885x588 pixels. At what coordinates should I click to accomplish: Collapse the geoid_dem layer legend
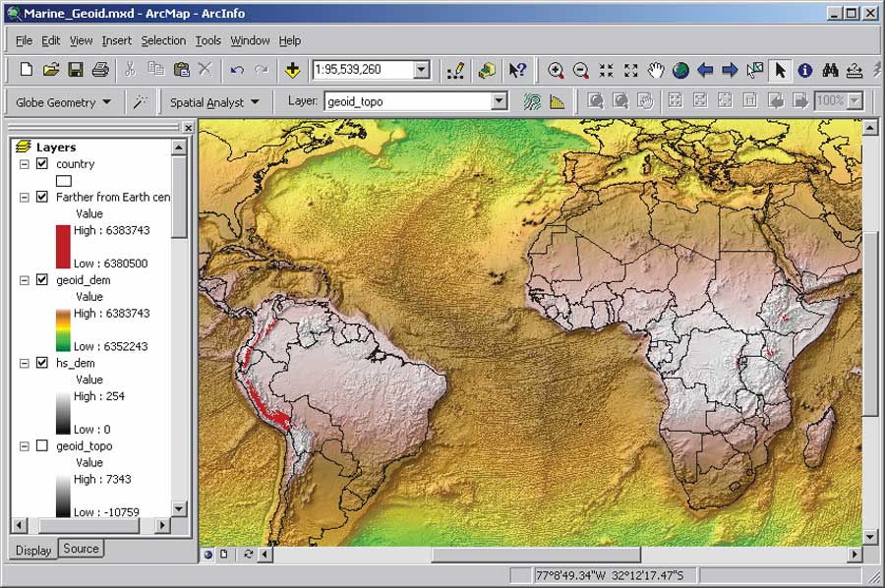tap(25, 280)
